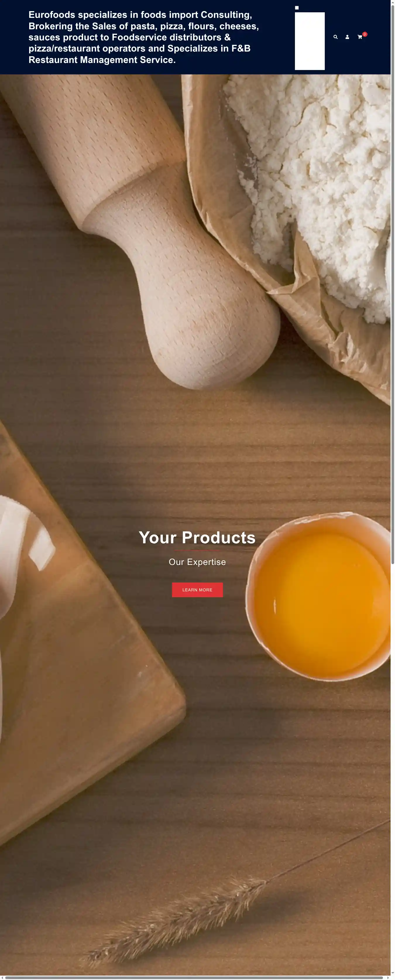Click the horizontal scrollbar right arrow

pos(388,978)
